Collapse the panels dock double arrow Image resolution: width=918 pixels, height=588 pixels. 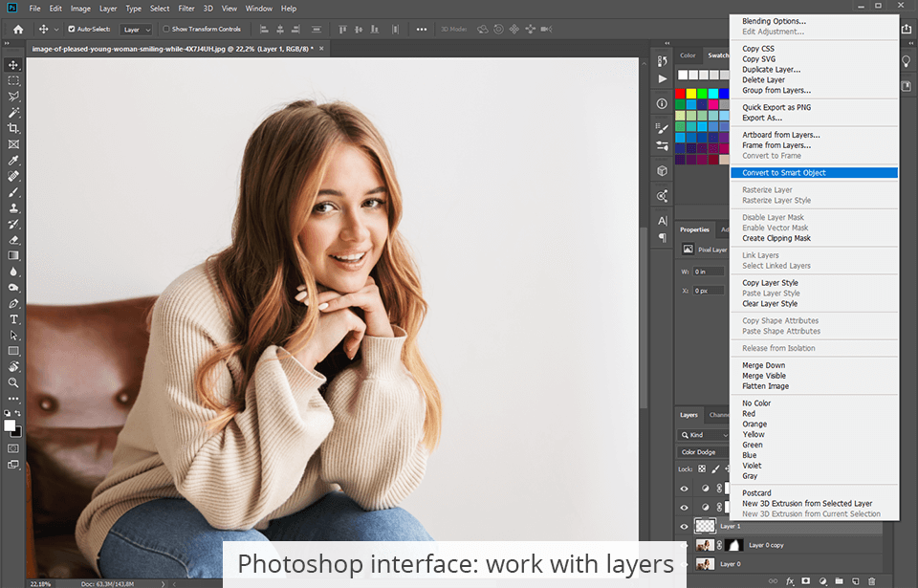tap(667, 43)
